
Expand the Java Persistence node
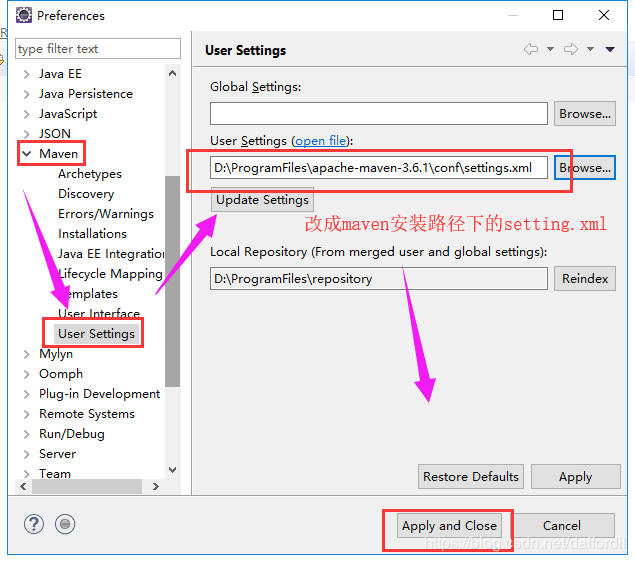pos(27,94)
